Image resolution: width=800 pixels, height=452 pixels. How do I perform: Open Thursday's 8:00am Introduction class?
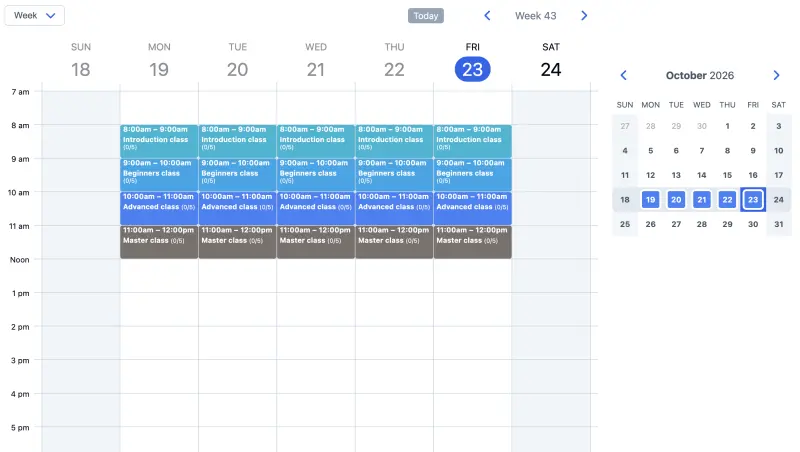point(394,141)
